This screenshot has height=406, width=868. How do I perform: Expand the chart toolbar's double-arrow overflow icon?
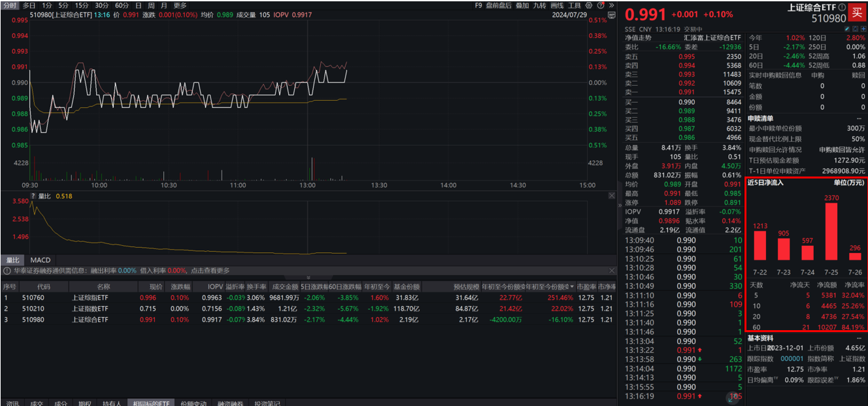610,5
